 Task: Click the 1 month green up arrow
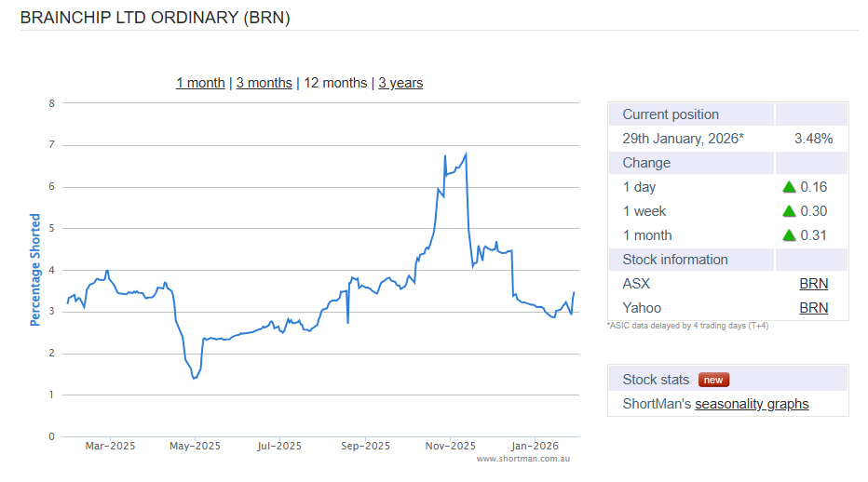[x=790, y=235]
